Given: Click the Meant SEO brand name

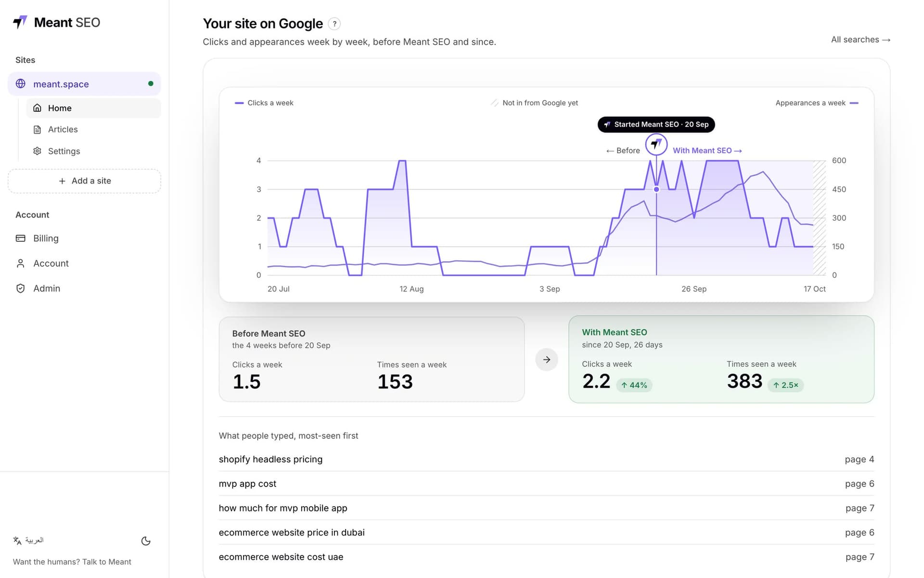Looking at the screenshot, I should pos(67,23).
